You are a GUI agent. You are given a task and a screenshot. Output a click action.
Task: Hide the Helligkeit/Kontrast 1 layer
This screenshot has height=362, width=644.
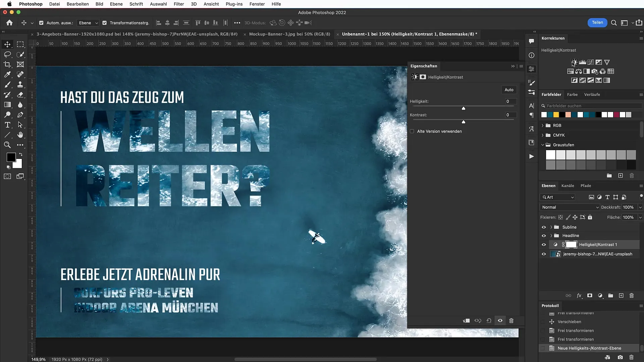click(x=544, y=245)
